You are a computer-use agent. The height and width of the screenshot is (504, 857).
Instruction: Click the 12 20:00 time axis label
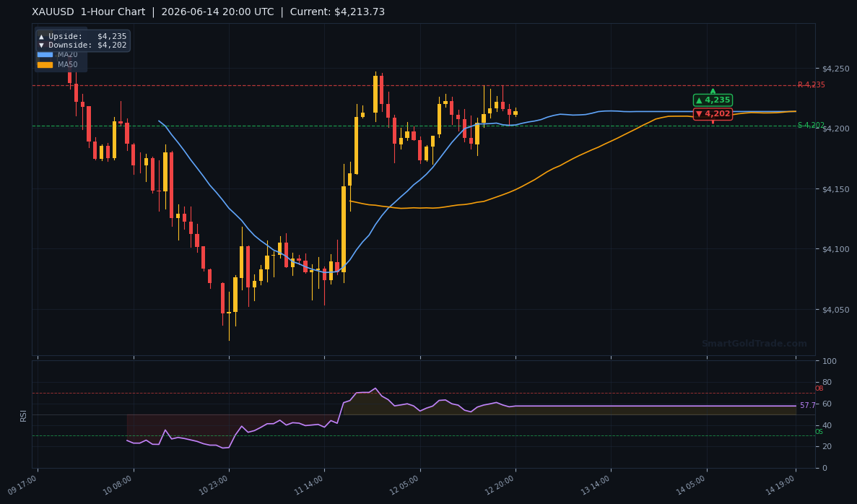click(500, 485)
